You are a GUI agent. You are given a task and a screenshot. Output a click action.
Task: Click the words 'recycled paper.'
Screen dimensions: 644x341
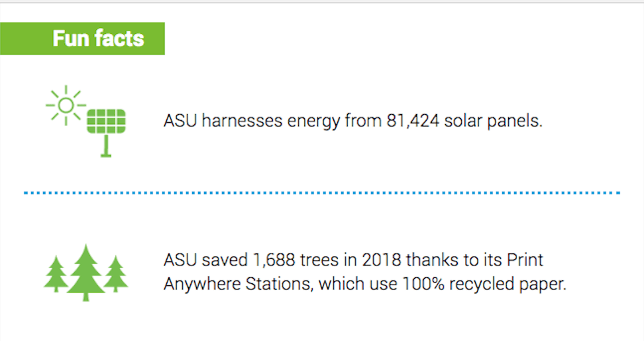pyautogui.click(x=508, y=284)
